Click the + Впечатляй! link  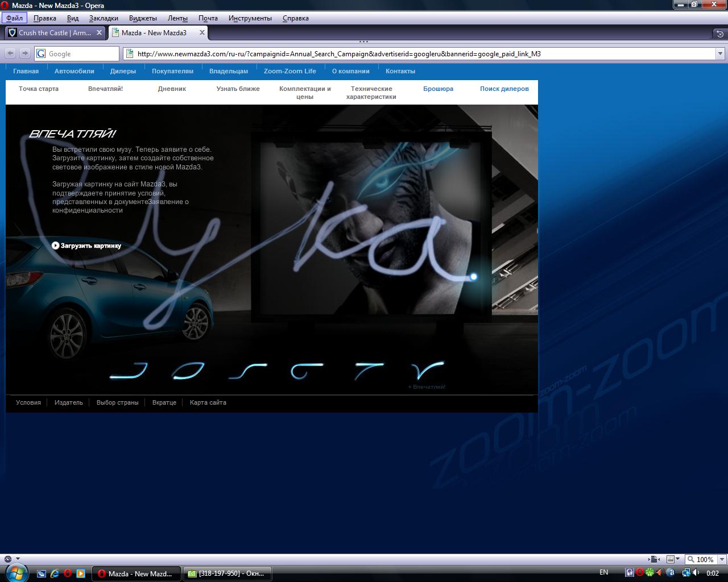coord(427,387)
